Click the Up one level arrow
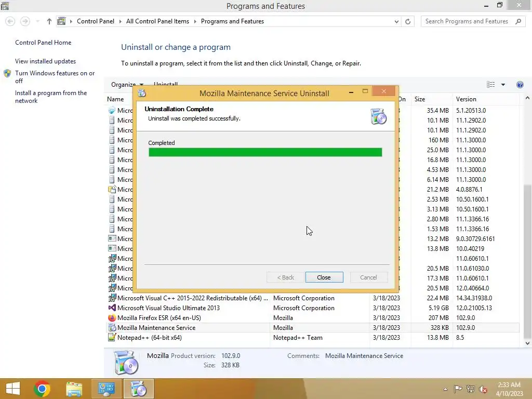532x399 pixels. [49, 21]
